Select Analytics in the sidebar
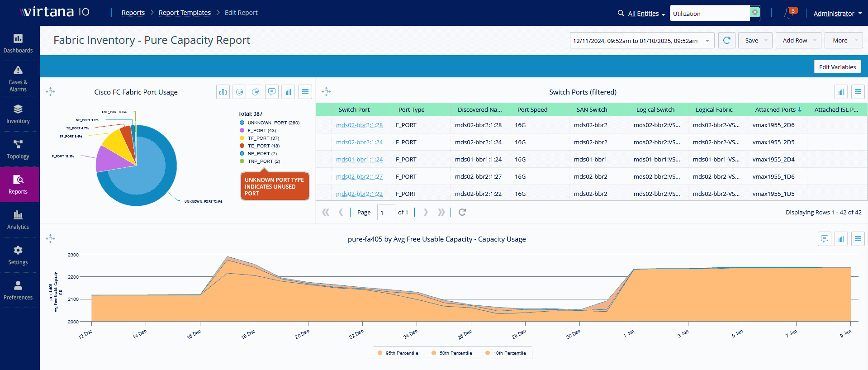 click(18, 220)
